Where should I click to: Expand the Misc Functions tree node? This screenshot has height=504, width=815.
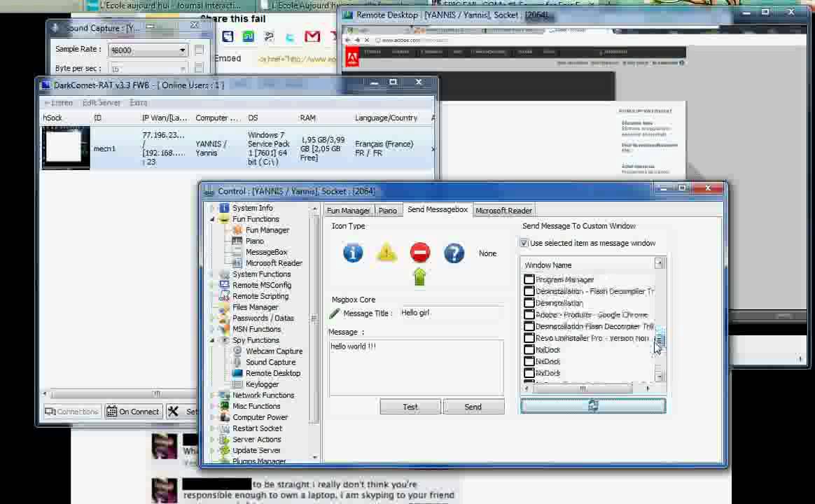212,406
